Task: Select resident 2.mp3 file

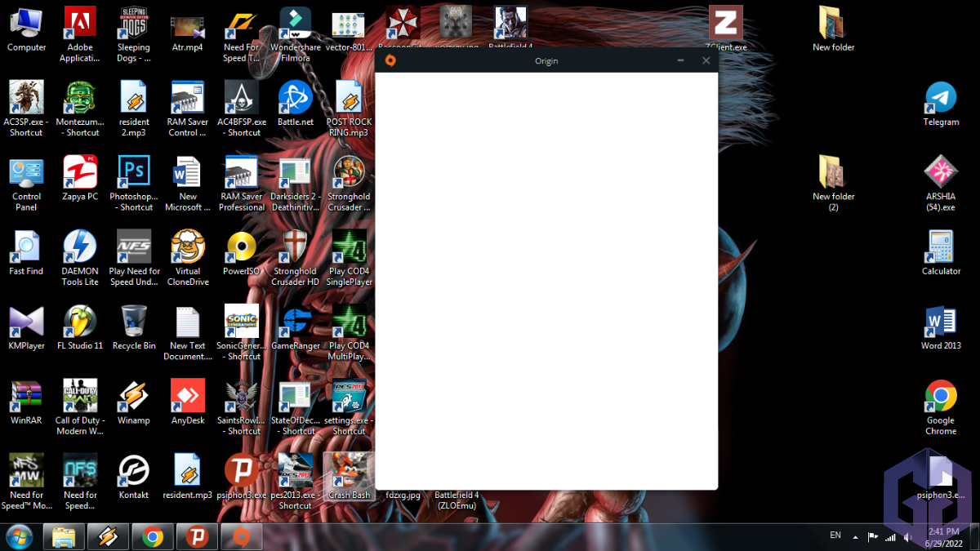Action: pos(134,109)
